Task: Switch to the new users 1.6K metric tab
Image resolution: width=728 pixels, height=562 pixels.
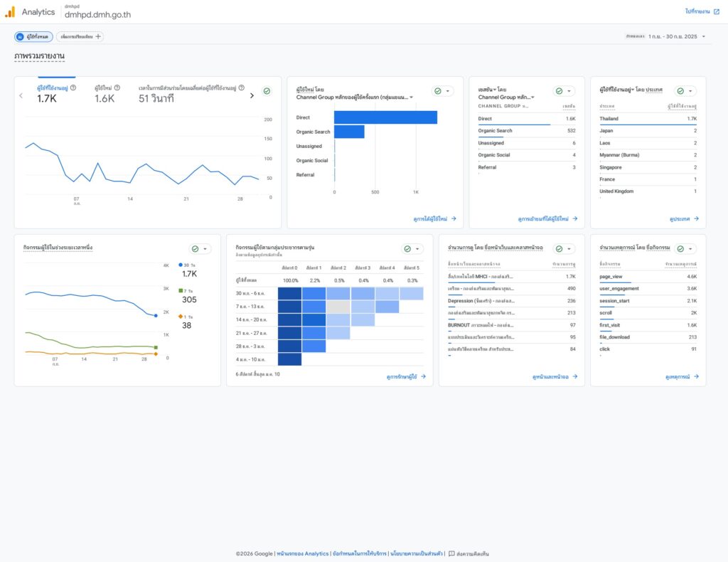Action: [x=105, y=94]
